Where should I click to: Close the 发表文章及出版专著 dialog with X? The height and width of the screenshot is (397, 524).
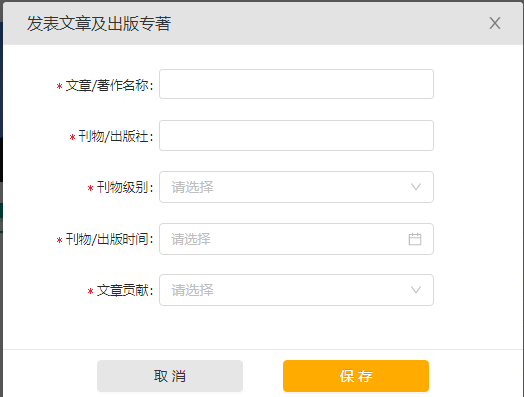[x=495, y=23]
